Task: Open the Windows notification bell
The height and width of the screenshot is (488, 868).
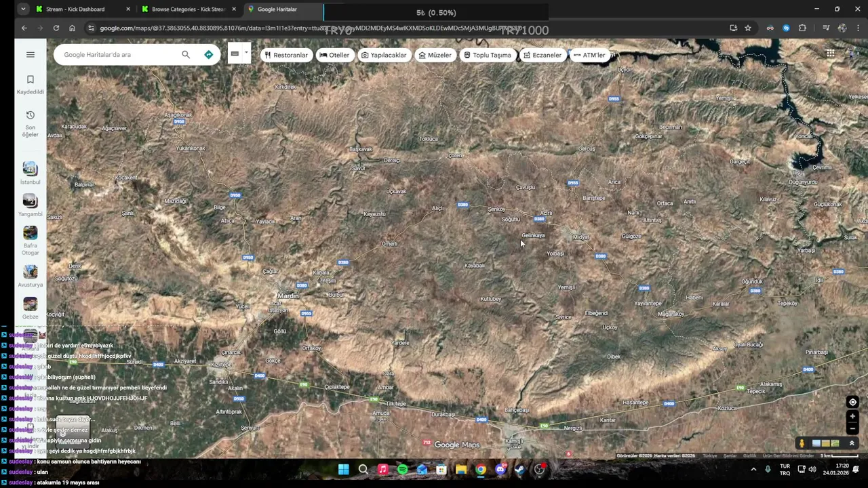Action: (856, 469)
